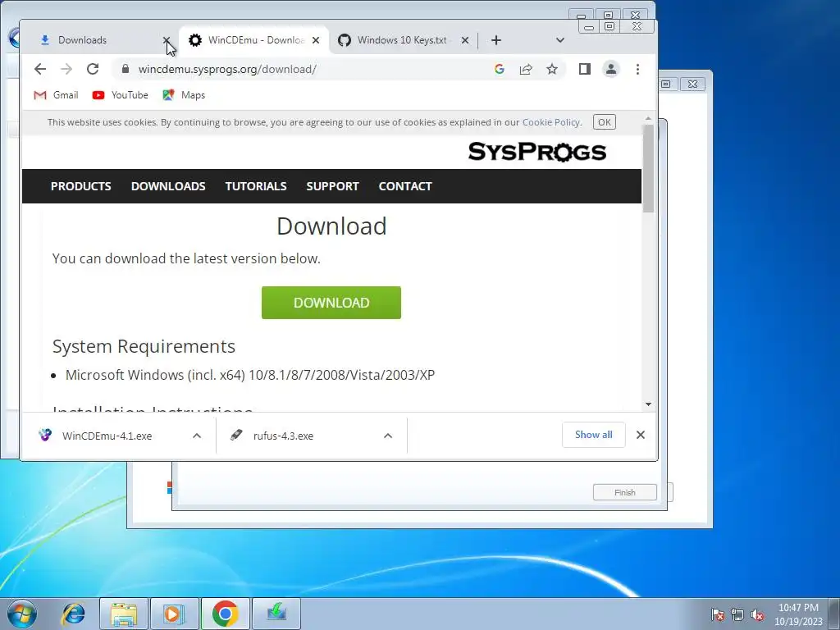Click the lock icon in address bar

point(126,69)
